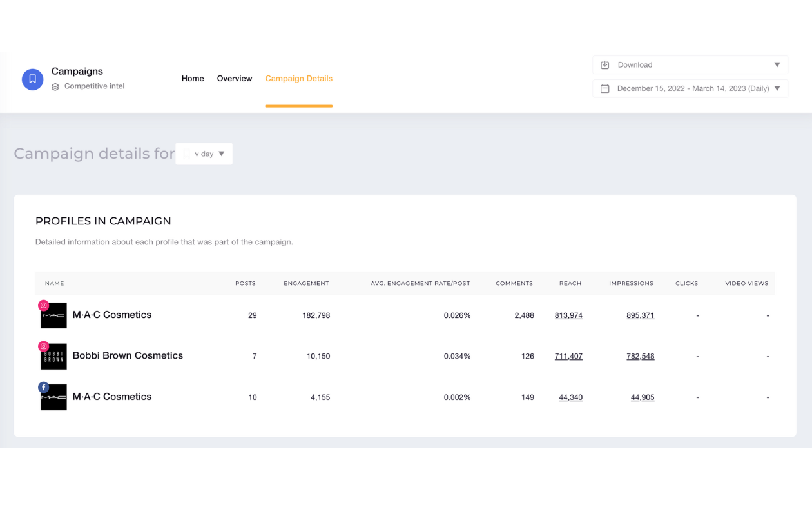
Task: Sort by AVG. ENGAGEMENT RATE/POST header
Action: click(x=420, y=283)
